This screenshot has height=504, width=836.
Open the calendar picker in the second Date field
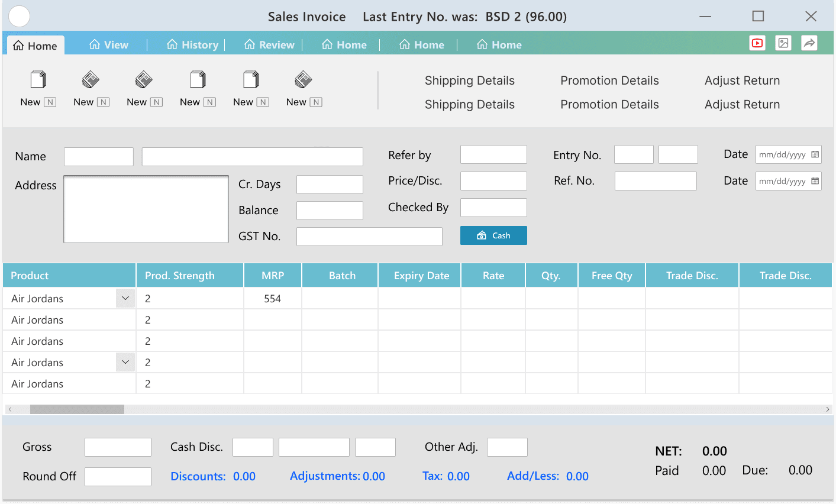click(815, 181)
